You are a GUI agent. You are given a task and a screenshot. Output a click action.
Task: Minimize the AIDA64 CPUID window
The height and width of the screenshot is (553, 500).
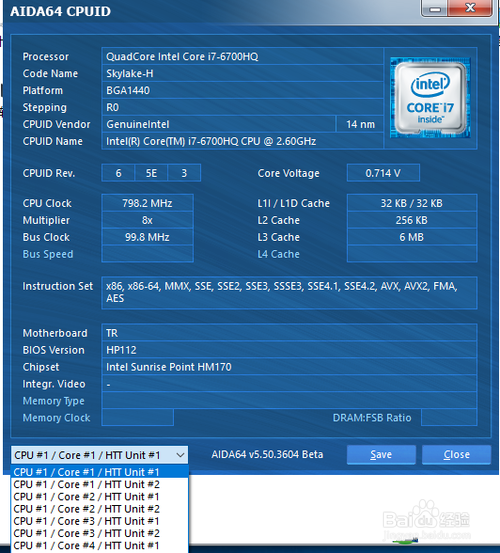[x=435, y=8]
